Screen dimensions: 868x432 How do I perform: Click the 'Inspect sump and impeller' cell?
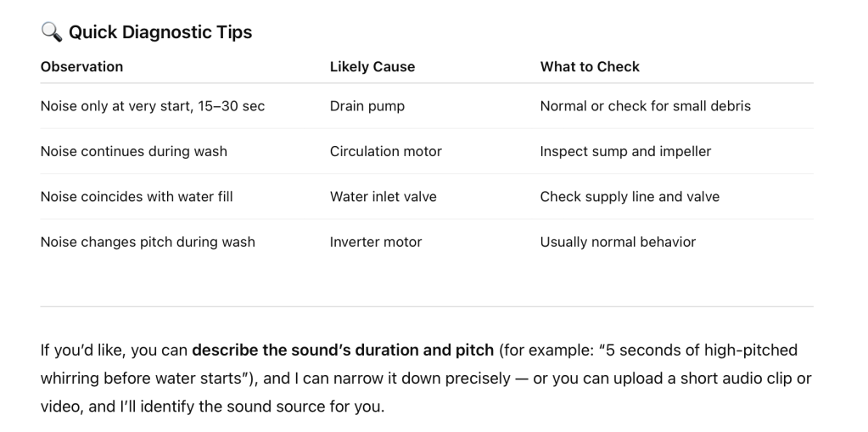tap(625, 151)
